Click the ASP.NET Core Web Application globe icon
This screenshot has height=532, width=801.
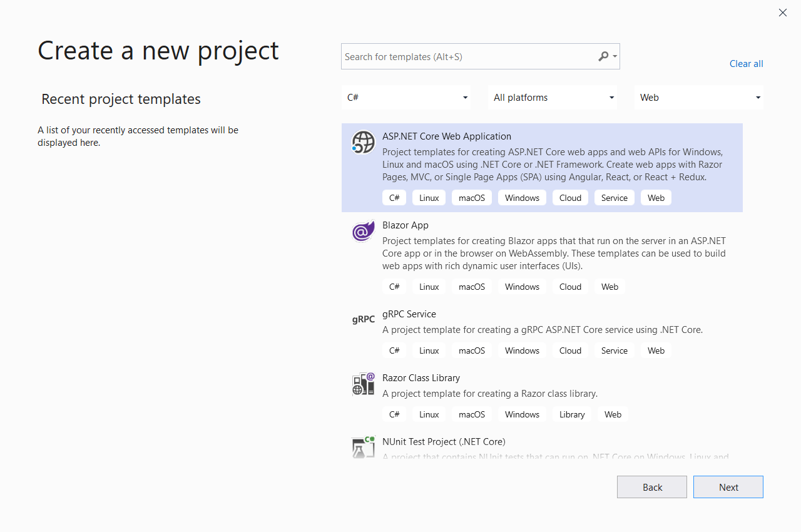[x=363, y=142]
